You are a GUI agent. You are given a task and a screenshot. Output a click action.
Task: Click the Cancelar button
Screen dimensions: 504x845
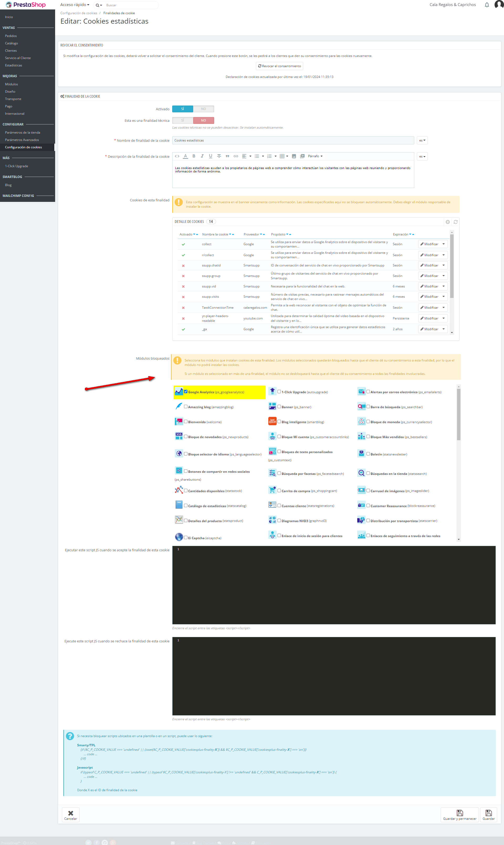coord(71,815)
